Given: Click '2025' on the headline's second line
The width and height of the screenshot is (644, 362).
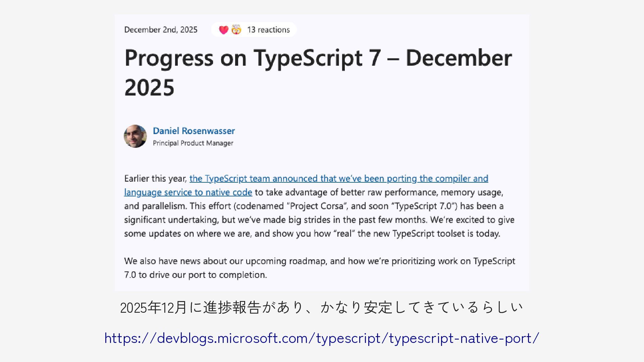Looking at the screenshot, I should point(149,87).
